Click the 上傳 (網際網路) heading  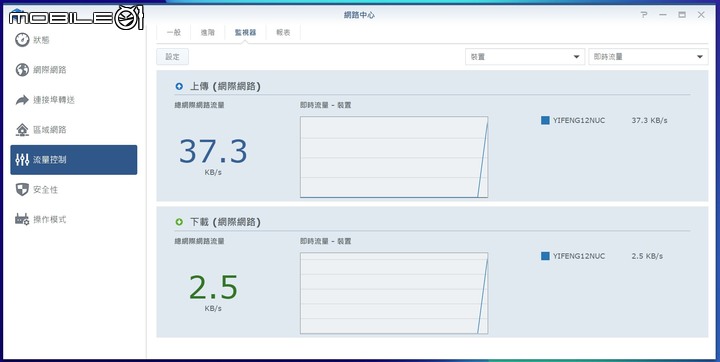pos(225,86)
